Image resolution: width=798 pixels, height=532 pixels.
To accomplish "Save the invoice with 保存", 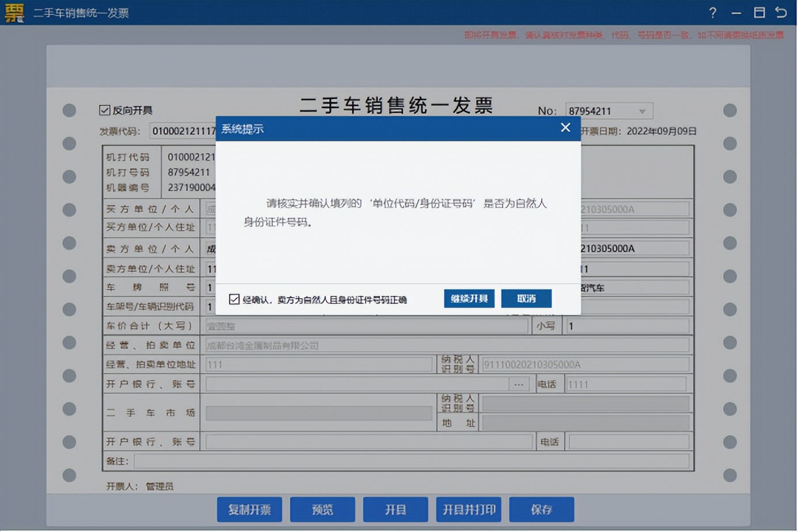I will [541, 509].
